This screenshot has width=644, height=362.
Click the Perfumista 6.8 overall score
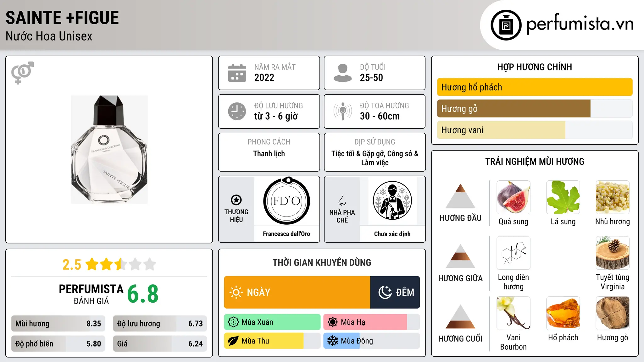point(142,294)
